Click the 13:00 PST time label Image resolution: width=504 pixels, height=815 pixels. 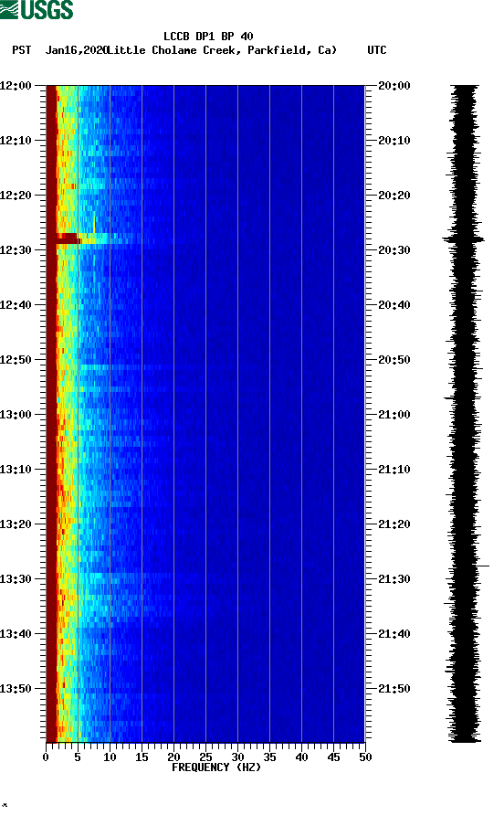point(16,414)
